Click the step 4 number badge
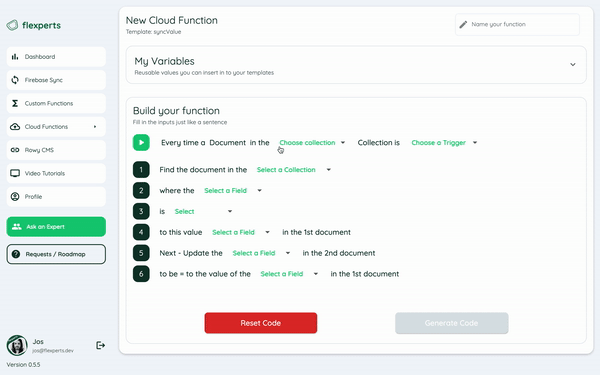Image resolution: width=600 pixels, height=375 pixels. click(x=141, y=232)
